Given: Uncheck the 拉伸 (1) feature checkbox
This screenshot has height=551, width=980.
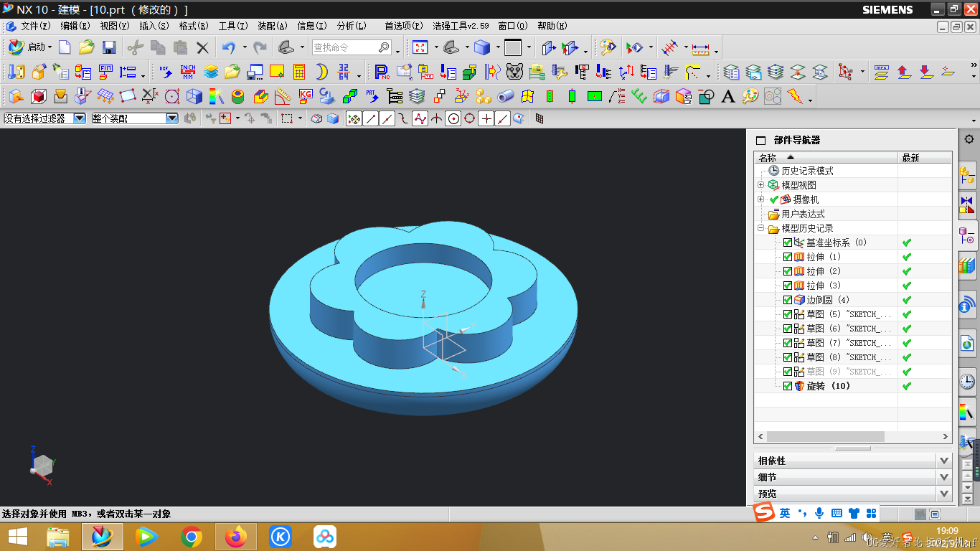Looking at the screenshot, I should coord(788,257).
